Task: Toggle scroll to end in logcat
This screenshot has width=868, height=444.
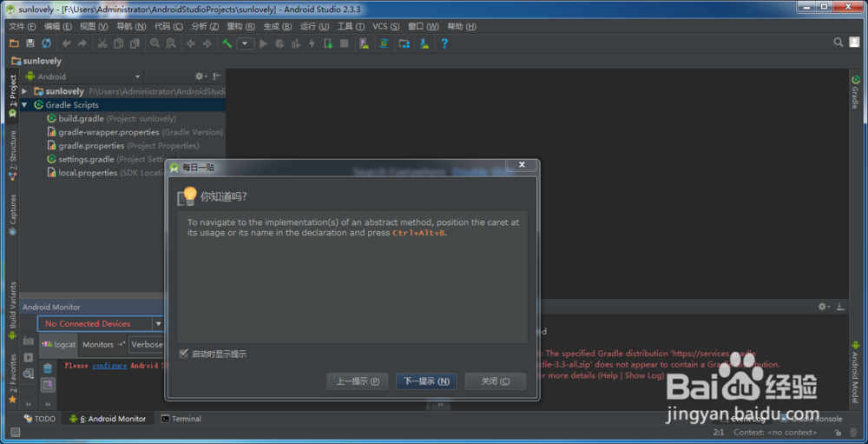Action: pos(48,384)
